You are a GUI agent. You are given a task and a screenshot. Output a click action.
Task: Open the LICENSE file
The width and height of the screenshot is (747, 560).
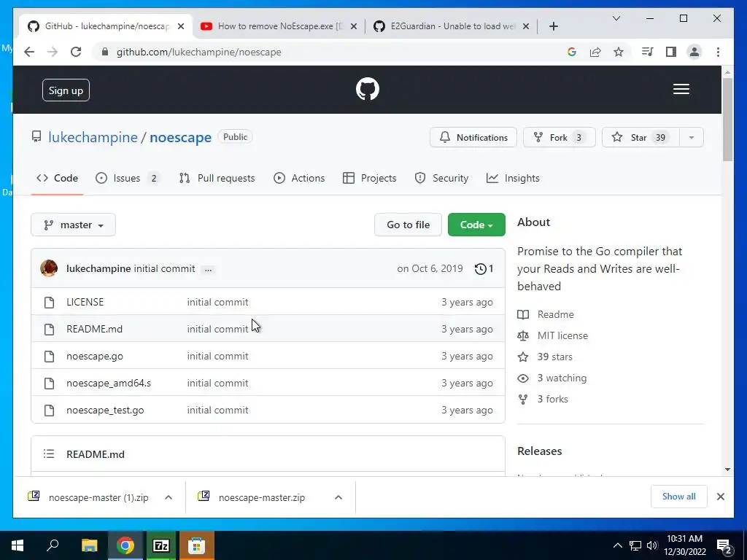pos(85,302)
